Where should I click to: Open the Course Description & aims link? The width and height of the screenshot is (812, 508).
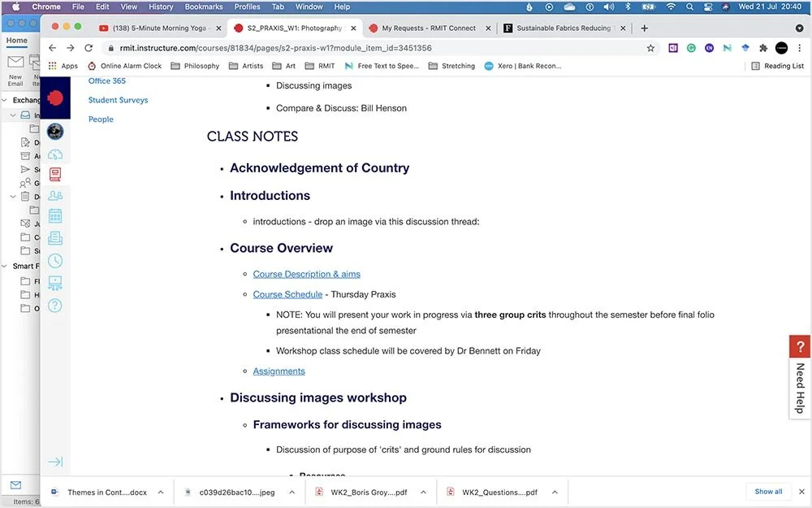(x=307, y=274)
